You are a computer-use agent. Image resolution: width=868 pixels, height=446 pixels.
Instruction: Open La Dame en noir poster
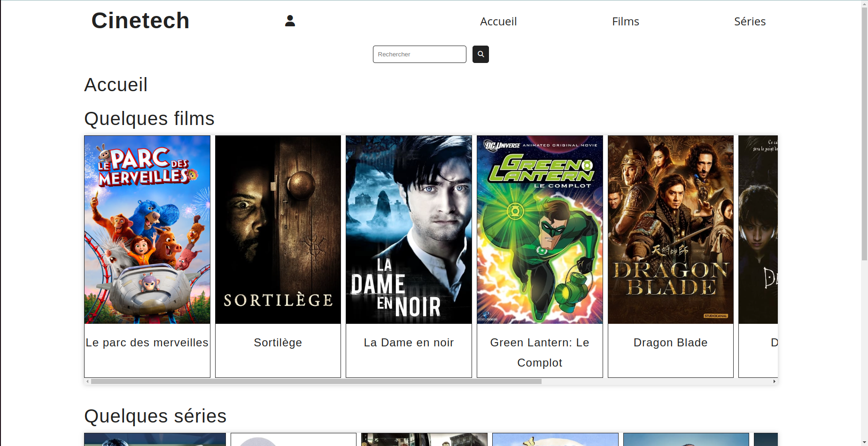tap(409, 230)
